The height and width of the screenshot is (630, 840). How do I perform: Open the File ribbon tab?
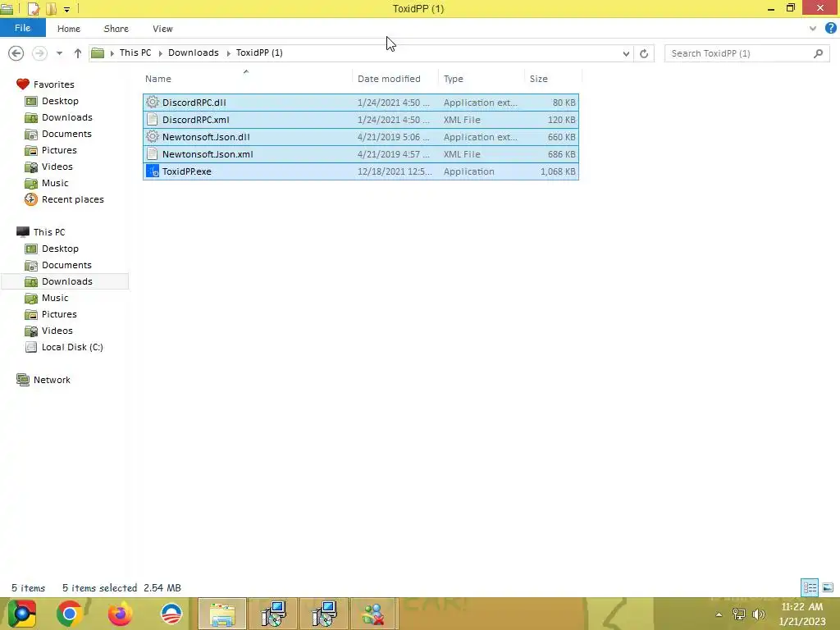coord(22,28)
